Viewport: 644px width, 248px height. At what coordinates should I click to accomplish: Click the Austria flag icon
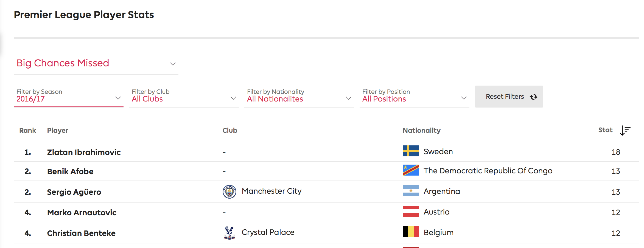[x=411, y=211]
